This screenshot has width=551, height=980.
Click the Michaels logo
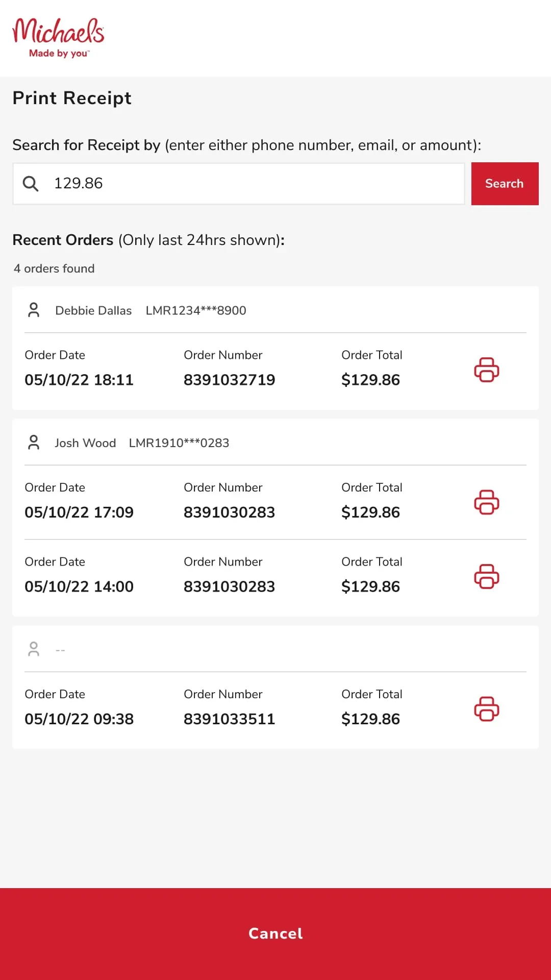click(58, 38)
